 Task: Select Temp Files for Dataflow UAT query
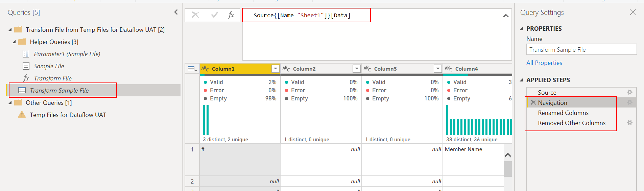[x=68, y=115]
